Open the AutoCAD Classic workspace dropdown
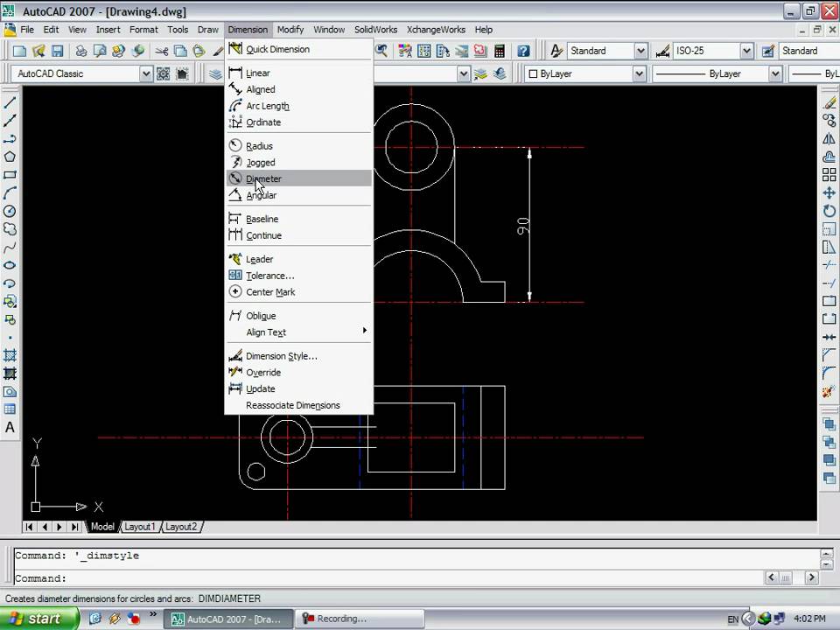Image resolution: width=840 pixels, height=630 pixels. click(x=146, y=74)
